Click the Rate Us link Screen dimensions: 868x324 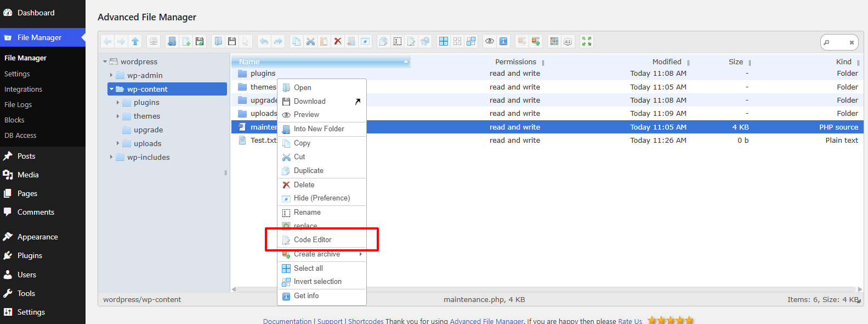(630, 321)
